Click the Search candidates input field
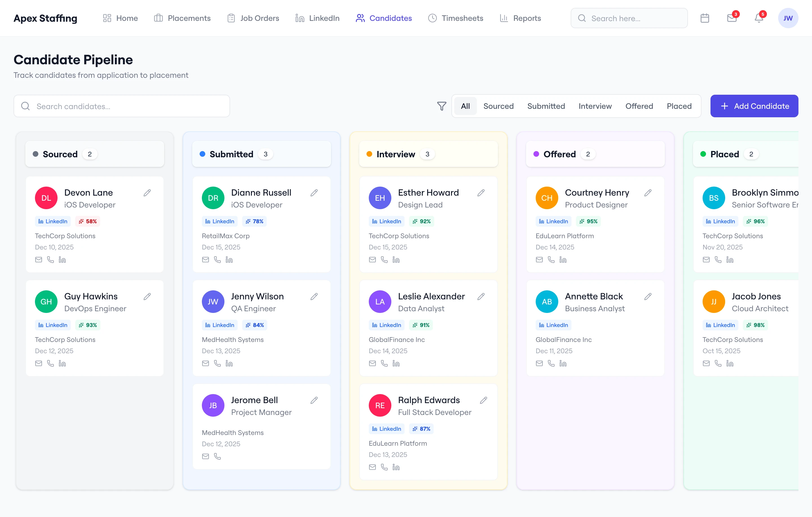 [x=122, y=106]
